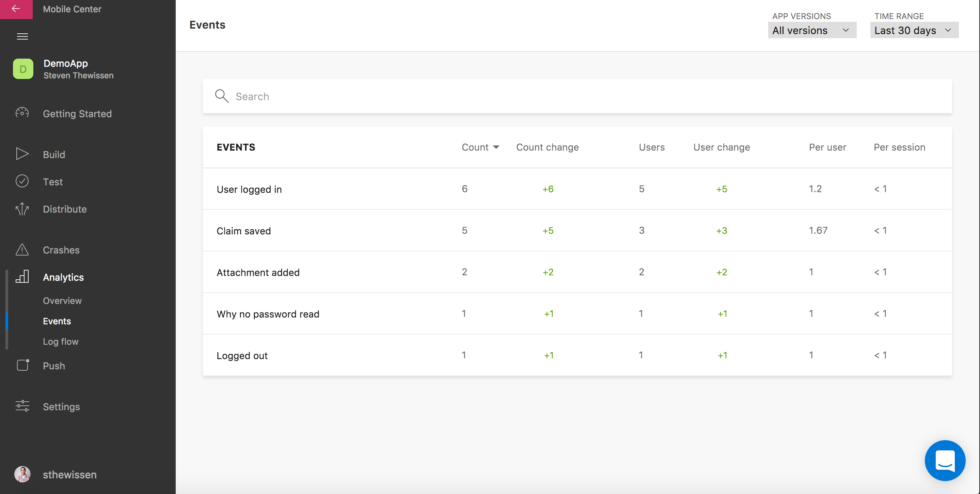Open Distribute from the sidebar icon
This screenshot has width=980, height=494.
click(x=22, y=209)
